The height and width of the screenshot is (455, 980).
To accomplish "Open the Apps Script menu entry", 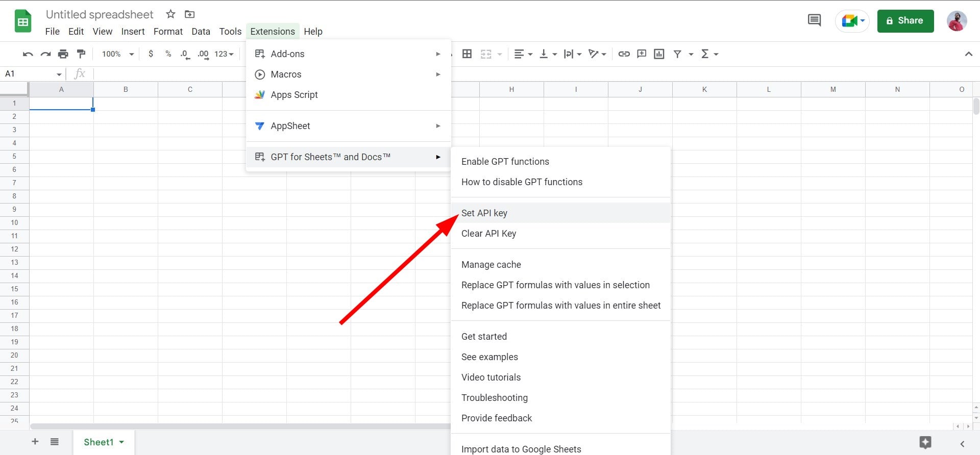I will coord(294,95).
